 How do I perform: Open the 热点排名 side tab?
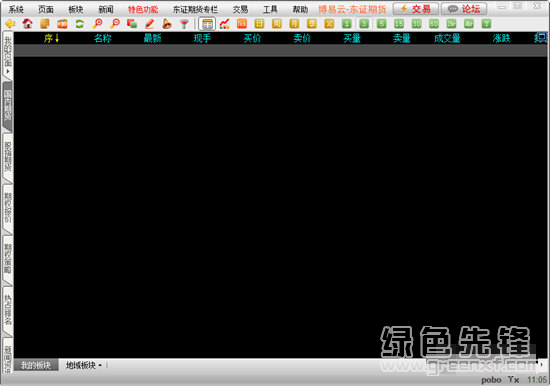[8, 310]
